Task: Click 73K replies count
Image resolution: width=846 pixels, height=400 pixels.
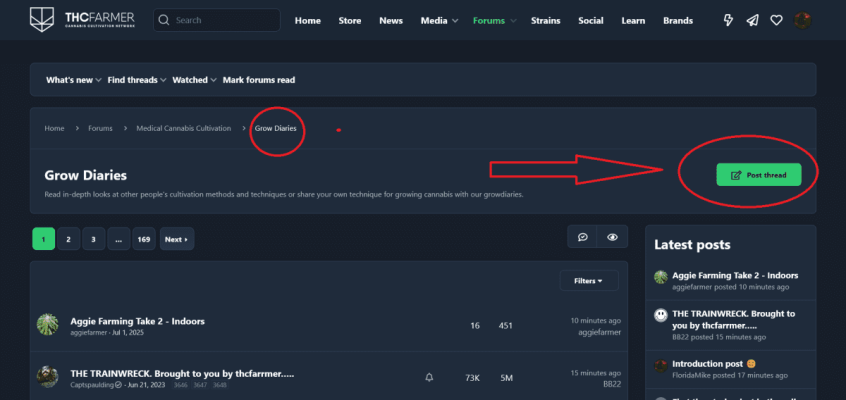Action: coord(473,378)
